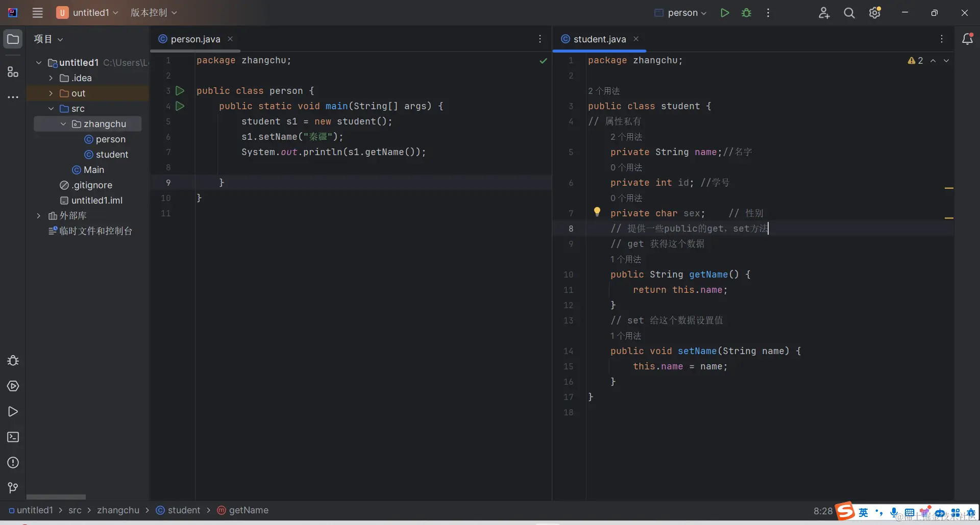
Task: Open the Problems tool window icon
Action: click(x=13, y=463)
